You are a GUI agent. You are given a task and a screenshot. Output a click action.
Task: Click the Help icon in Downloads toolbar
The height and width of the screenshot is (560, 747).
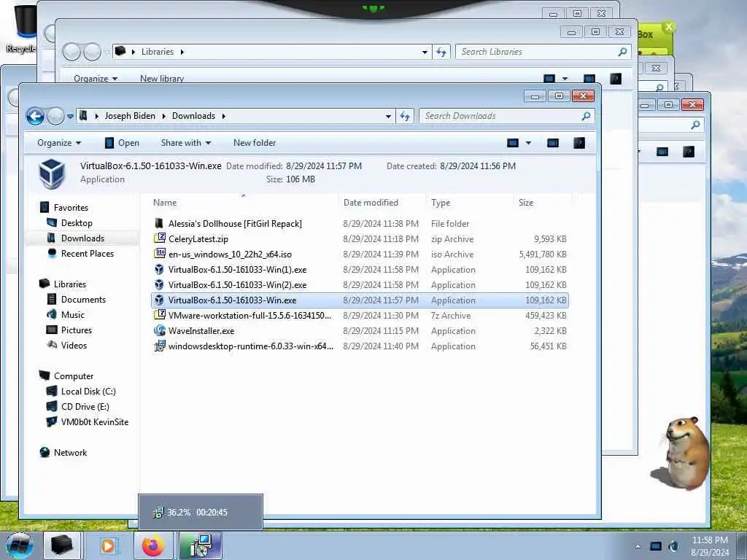coord(578,143)
